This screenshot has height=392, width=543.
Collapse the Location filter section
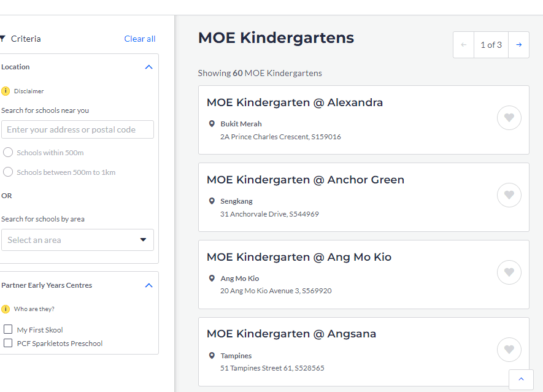click(x=148, y=67)
